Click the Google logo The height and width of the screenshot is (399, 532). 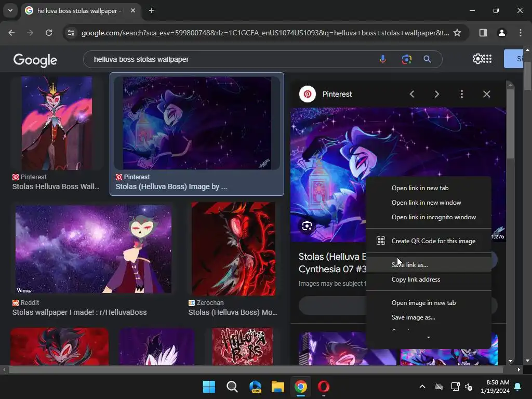click(x=35, y=60)
